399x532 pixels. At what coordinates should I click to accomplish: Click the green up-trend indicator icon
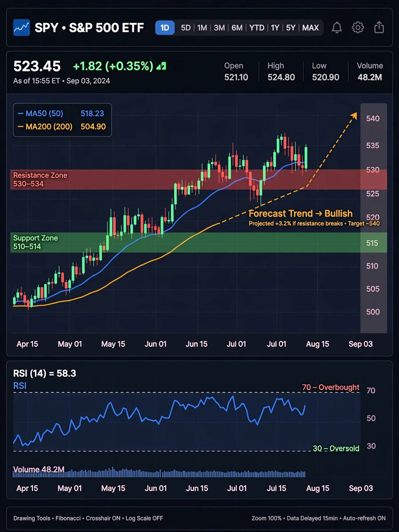click(x=161, y=66)
